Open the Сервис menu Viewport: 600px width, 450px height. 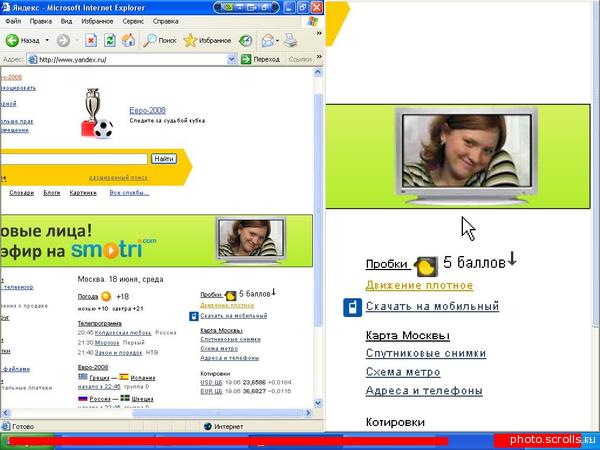click(133, 21)
